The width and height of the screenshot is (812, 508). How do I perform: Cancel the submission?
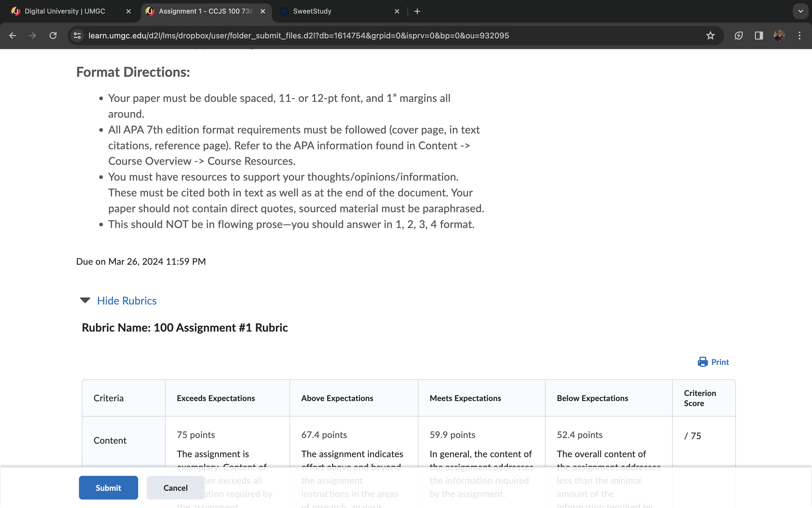pos(175,487)
